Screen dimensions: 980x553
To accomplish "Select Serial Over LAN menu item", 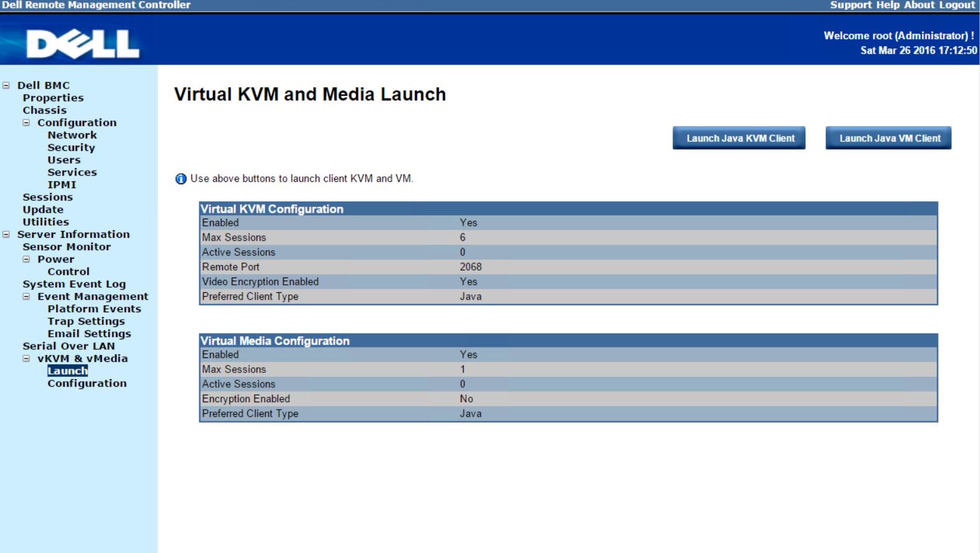I will coord(68,346).
